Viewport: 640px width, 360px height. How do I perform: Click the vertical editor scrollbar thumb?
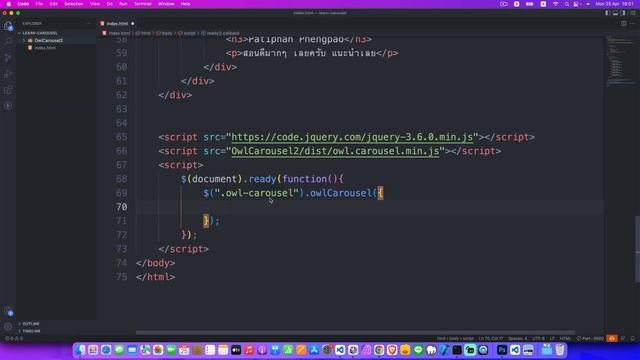point(637,249)
